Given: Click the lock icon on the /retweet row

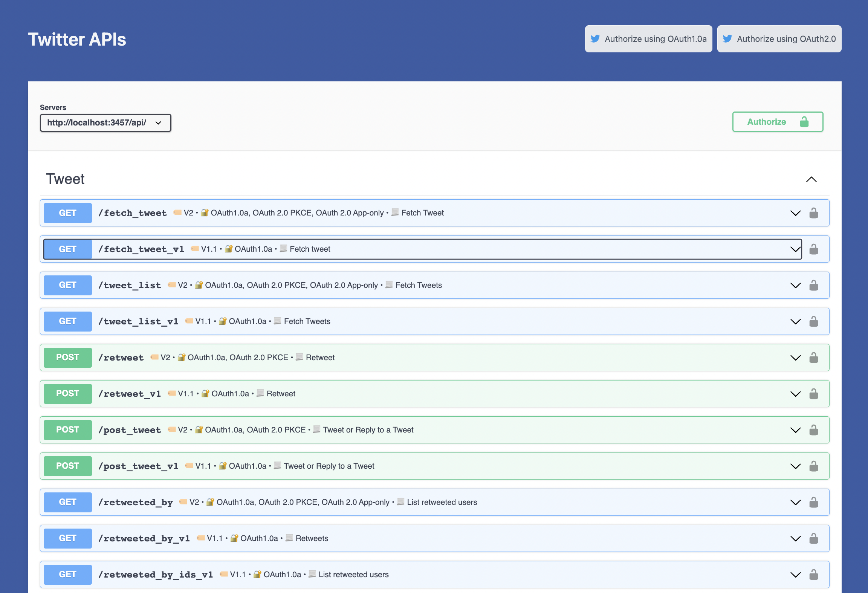Looking at the screenshot, I should pos(814,357).
